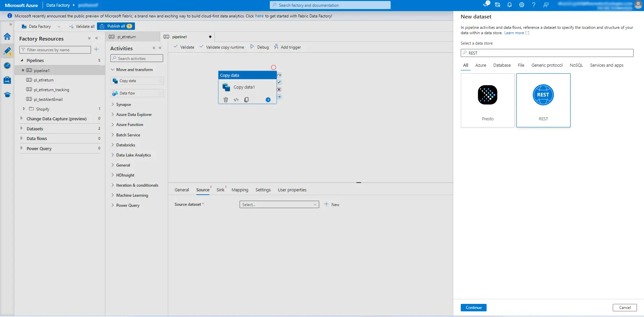The image size is (644, 317).
Task: Click Debug to run the pipeline
Action: click(260, 47)
